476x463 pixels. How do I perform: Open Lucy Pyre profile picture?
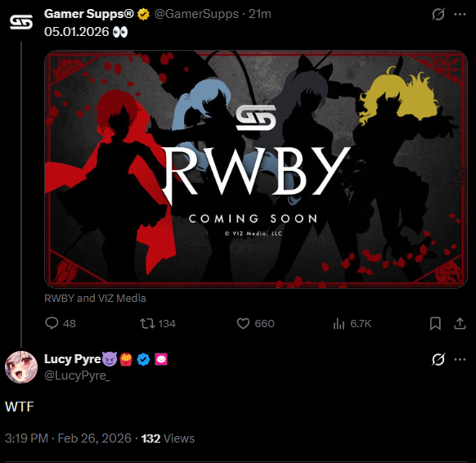point(21,367)
